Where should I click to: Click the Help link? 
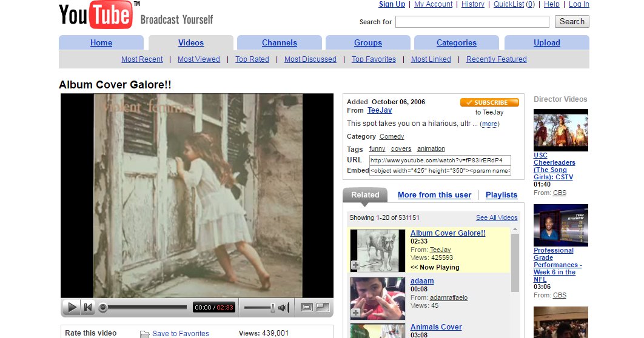point(552,4)
